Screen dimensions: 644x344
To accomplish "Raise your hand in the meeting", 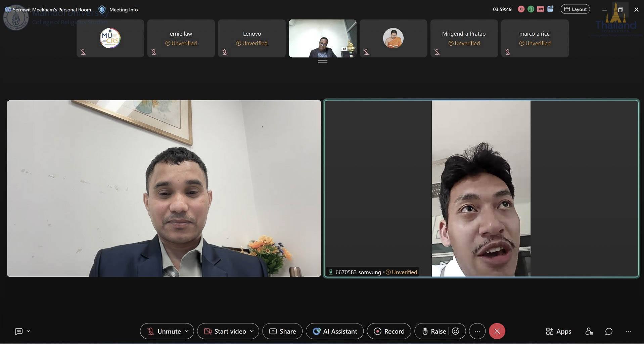I will pos(434,331).
